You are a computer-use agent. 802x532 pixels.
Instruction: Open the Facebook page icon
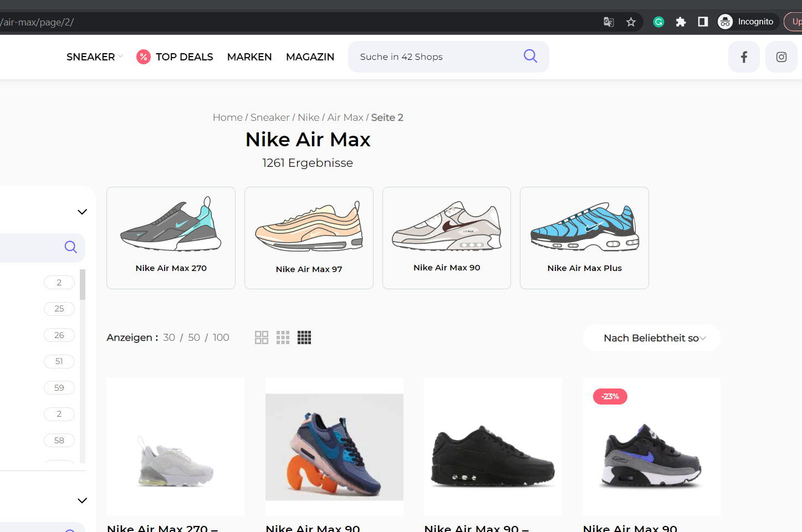click(744, 57)
